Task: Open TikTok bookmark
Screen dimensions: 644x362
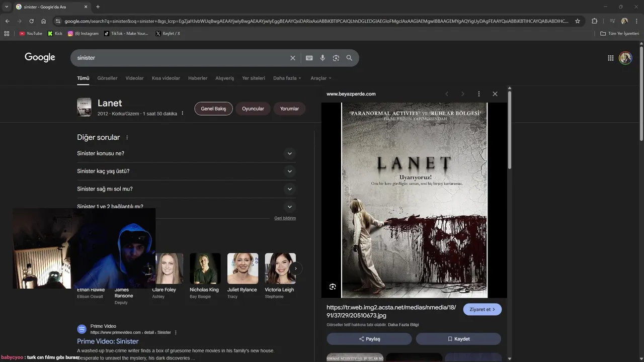Action: point(126,34)
